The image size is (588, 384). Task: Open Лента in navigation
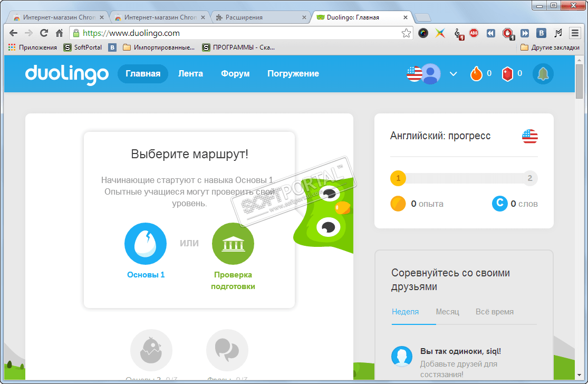(190, 73)
